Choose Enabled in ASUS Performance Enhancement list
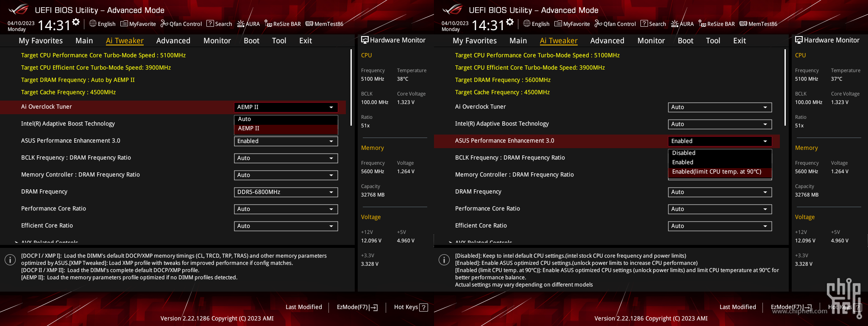Image resolution: width=868 pixels, height=326 pixels. 720,163
